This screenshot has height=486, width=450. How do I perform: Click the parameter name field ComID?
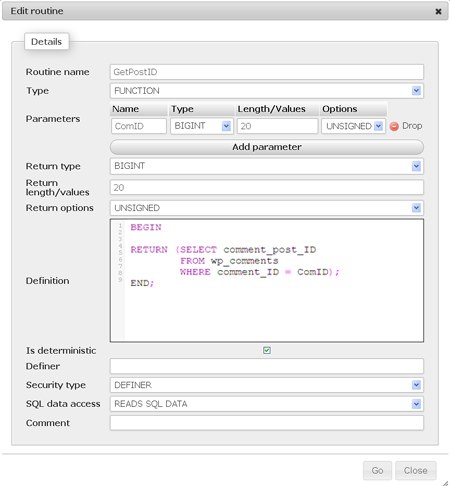click(139, 126)
